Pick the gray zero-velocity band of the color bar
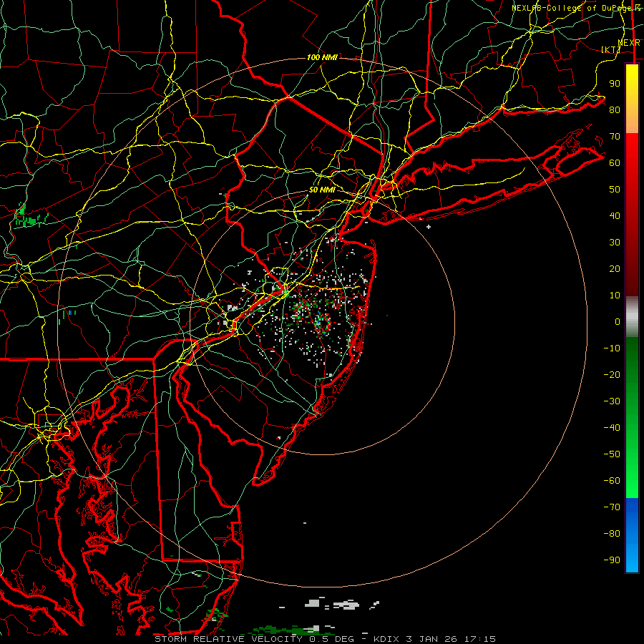 tap(632, 317)
